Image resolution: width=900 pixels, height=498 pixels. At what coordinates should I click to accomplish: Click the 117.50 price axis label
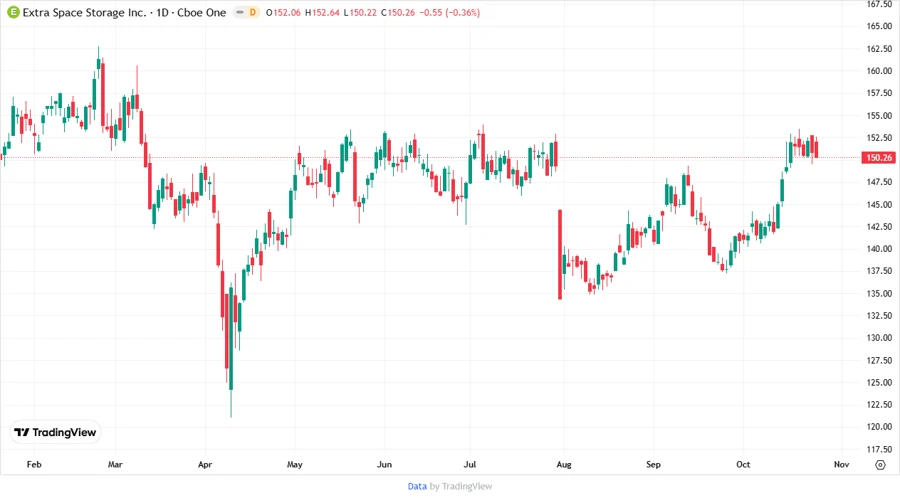pos(879,449)
